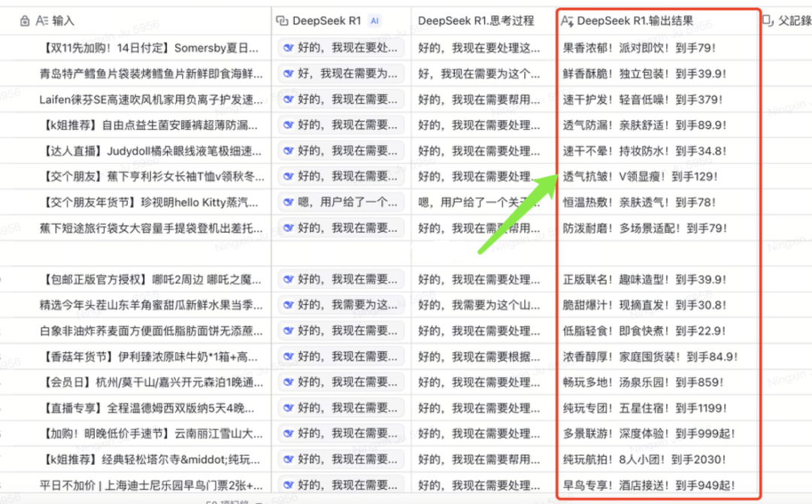Click the DeepSeek icon in the Laifen row
Image resolution: width=812 pixels, height=504 pixels.
click(287, 99)
